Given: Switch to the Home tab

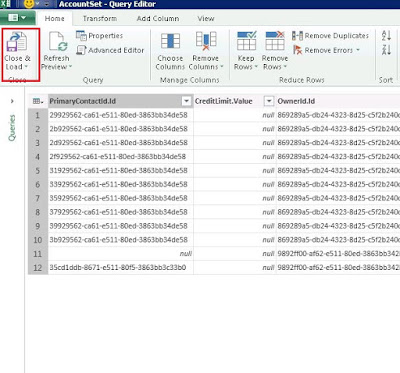Looking at the screenshot, I should click(54, 19).
